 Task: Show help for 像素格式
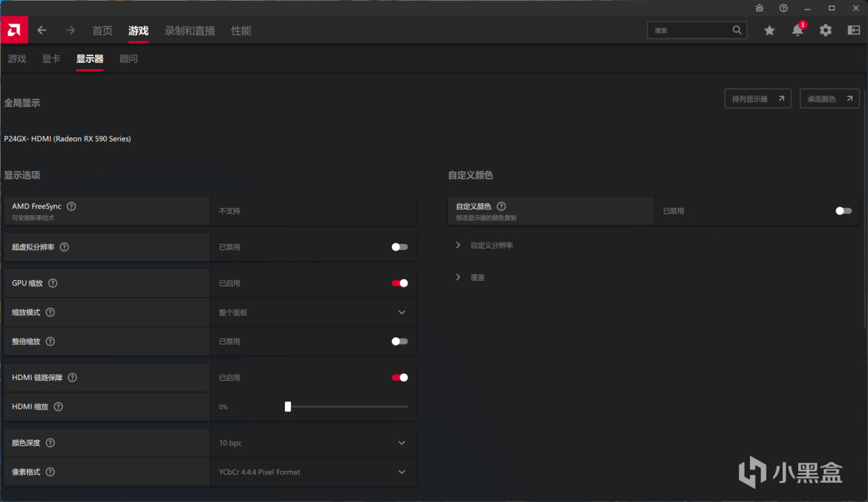click(50, 472)
